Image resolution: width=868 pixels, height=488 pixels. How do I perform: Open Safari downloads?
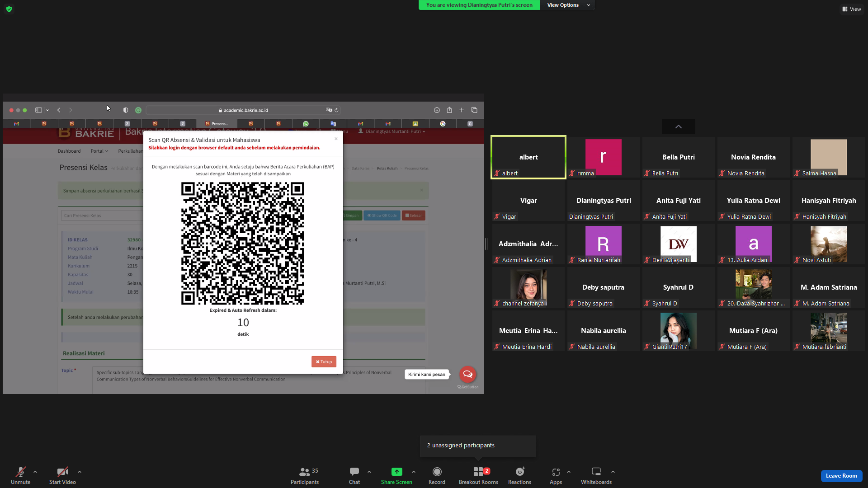[437, 110]
